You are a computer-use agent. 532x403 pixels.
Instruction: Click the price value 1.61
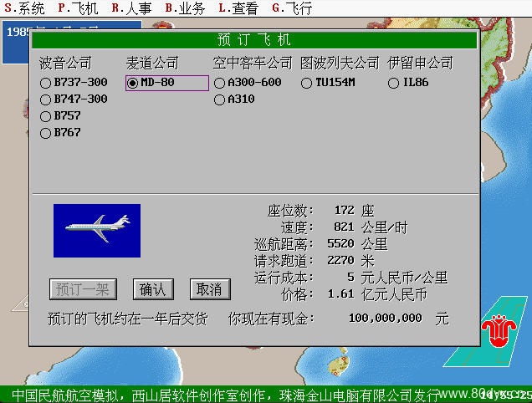(340, 293)
